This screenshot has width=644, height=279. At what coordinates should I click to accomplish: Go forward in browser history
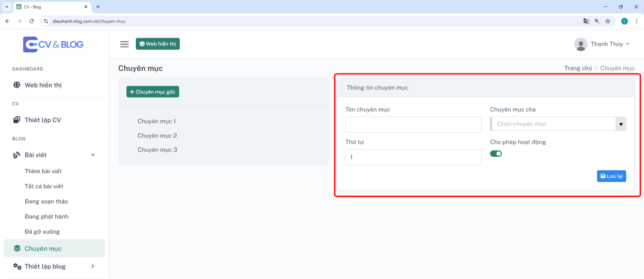(19, 21)
